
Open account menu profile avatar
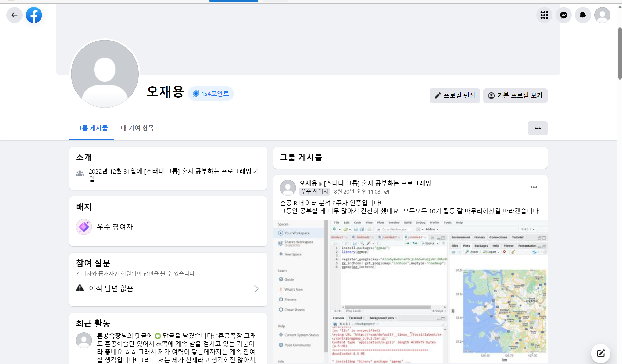click(602, 15)
